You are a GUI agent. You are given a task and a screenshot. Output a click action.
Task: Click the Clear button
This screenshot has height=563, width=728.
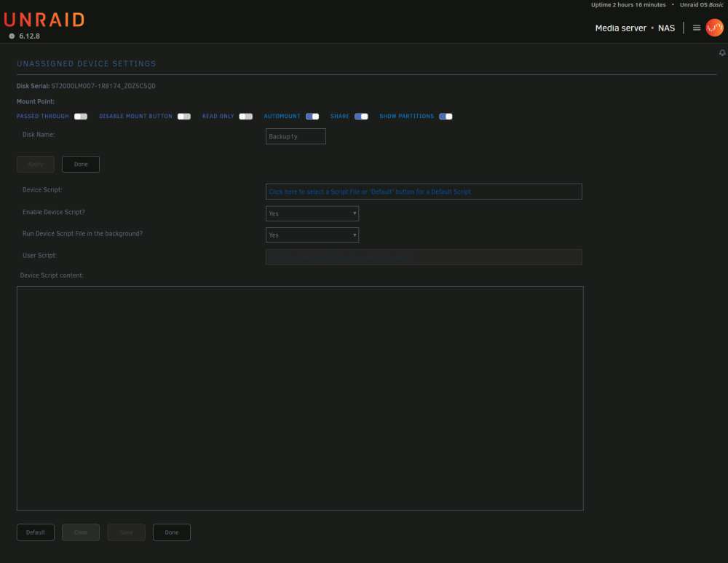coord(81,532)
